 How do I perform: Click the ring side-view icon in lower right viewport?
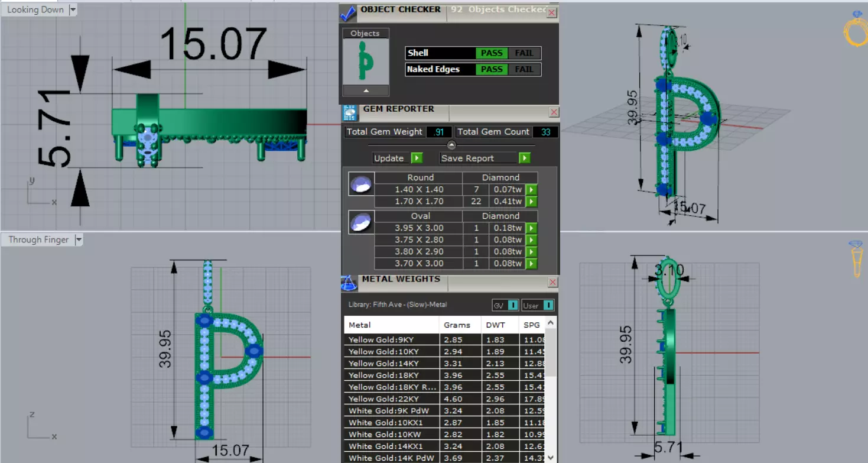[x=856, y=258]
